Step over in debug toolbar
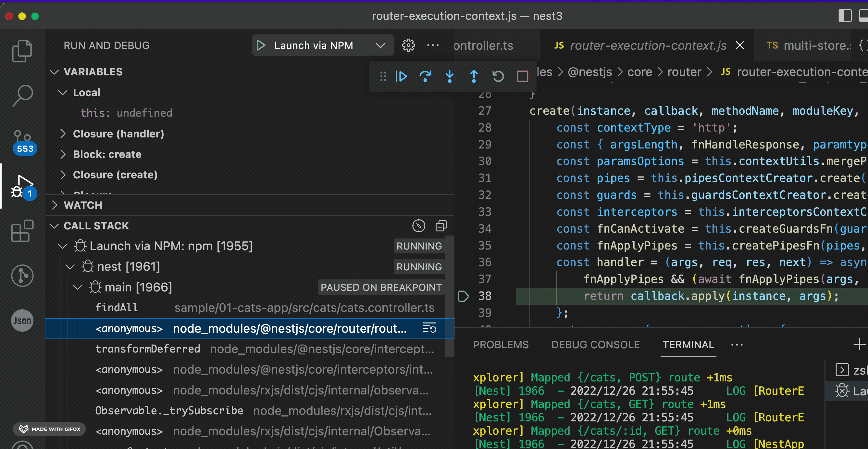The image size is (868, 449). pyautogui.click(x=425, y=76)
